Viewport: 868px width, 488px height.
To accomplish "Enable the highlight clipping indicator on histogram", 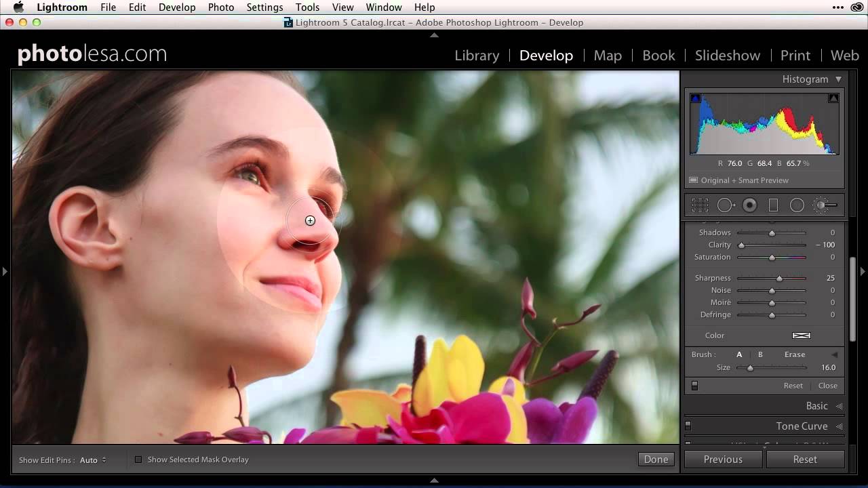I will click(x=833, y=98).
